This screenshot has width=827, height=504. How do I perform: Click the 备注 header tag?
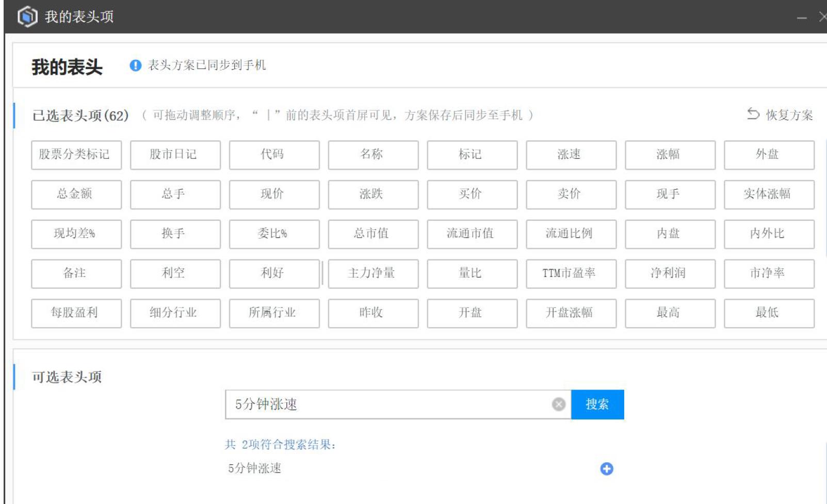click(76, 273)
